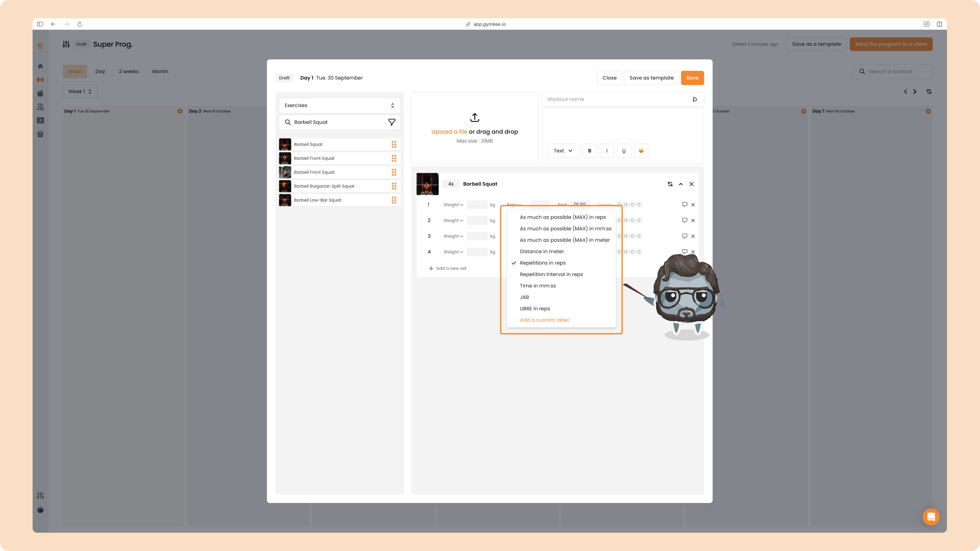Click Send the program to a client

pyautogui.click(x=891, y=44)
